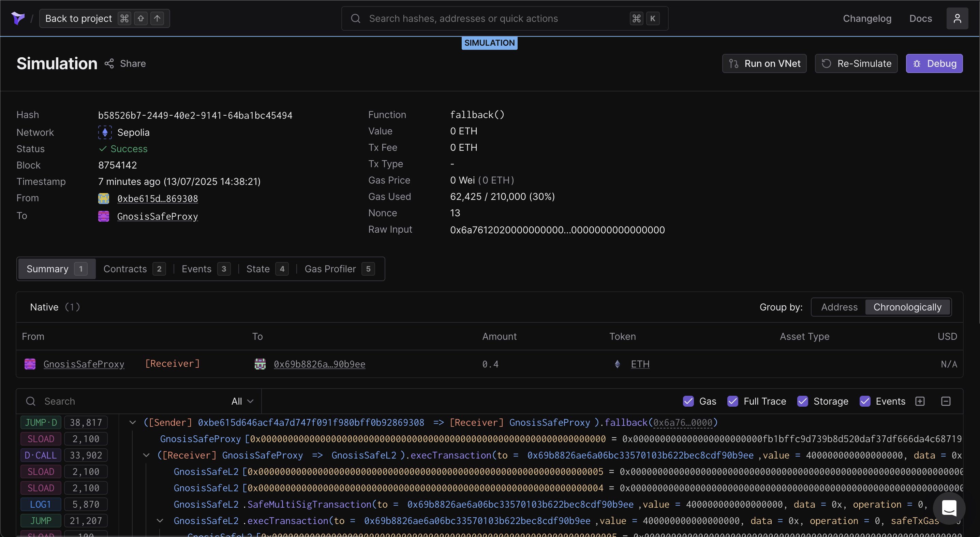980x537 pixels.
Task: Toggle the Gas checkbox
Action: coord(688,401)
